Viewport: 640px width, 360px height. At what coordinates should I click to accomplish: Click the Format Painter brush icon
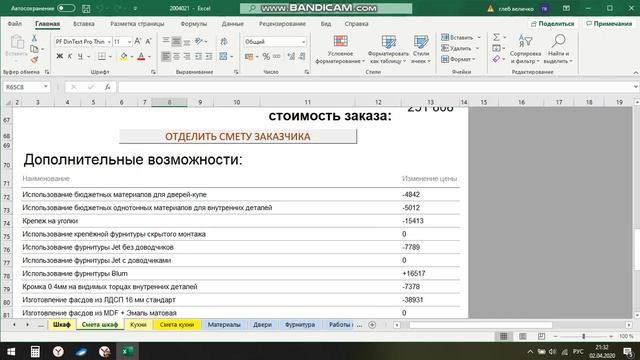tap(34, 60)
